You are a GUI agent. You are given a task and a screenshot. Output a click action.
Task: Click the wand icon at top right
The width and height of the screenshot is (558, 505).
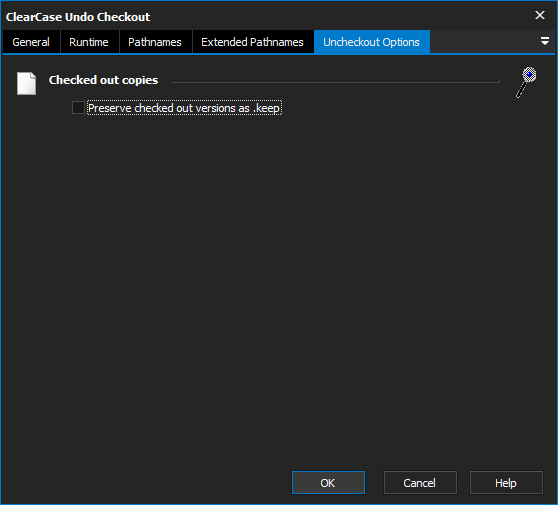click(x=526, y=82)
